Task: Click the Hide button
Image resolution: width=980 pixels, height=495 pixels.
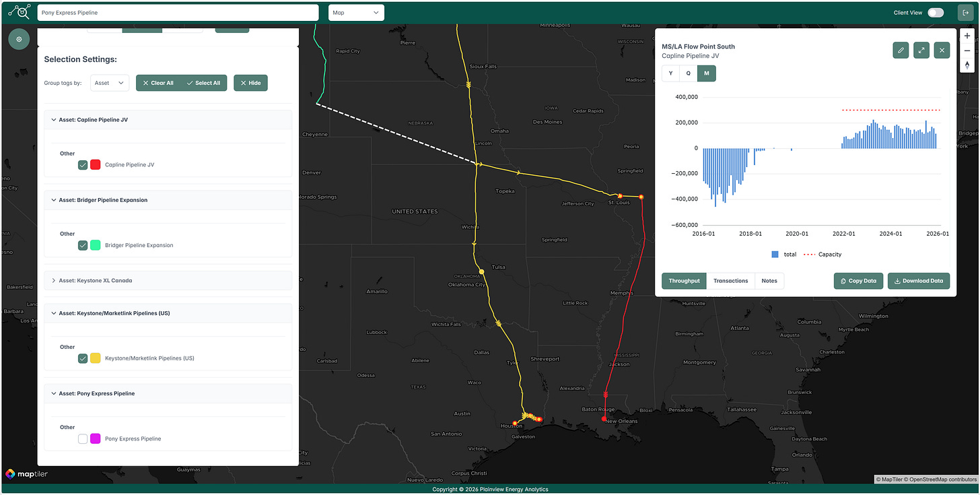Action: (x=250, y=83)
